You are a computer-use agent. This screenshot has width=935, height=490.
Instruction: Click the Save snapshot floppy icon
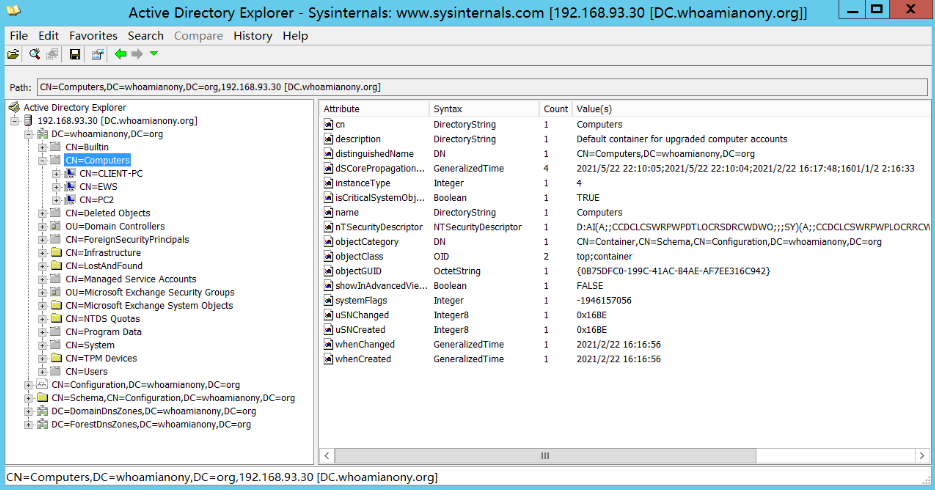[75, 54]
